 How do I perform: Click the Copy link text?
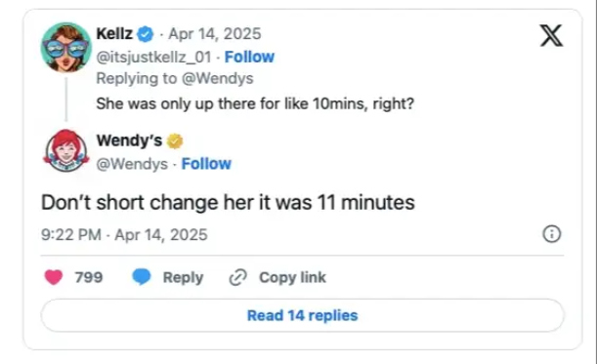[292, 277]
